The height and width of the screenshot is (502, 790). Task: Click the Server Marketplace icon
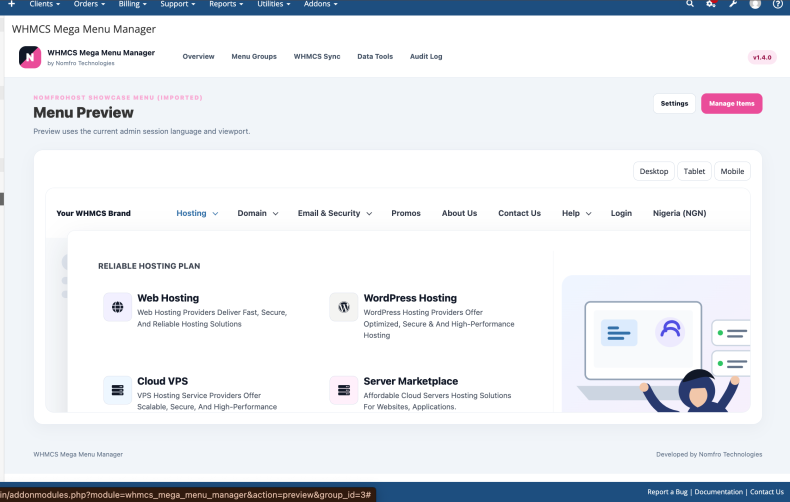pos(344,390)
